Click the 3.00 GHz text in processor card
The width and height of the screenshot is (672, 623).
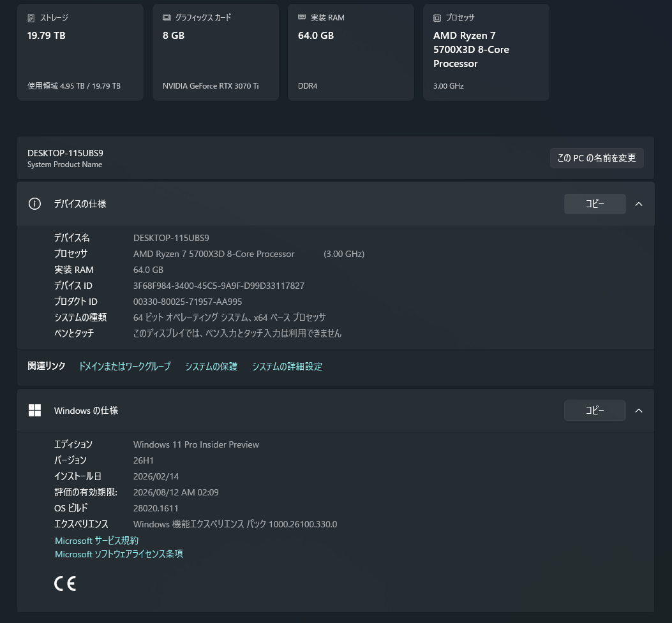[448, 86]
